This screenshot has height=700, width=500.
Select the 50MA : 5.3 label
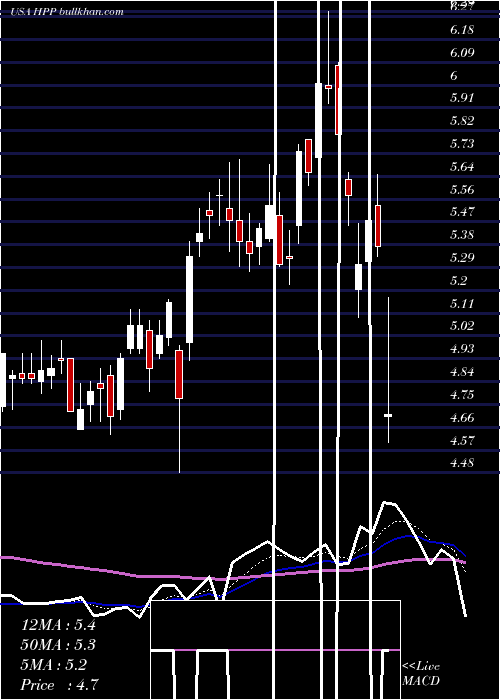(58, 645)
